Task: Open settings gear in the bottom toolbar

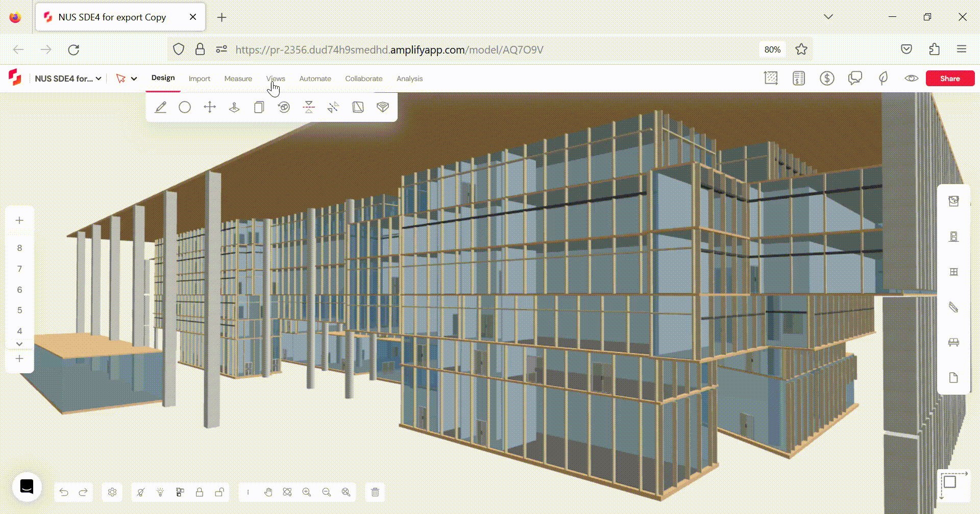Action: [x=112, y=492]
